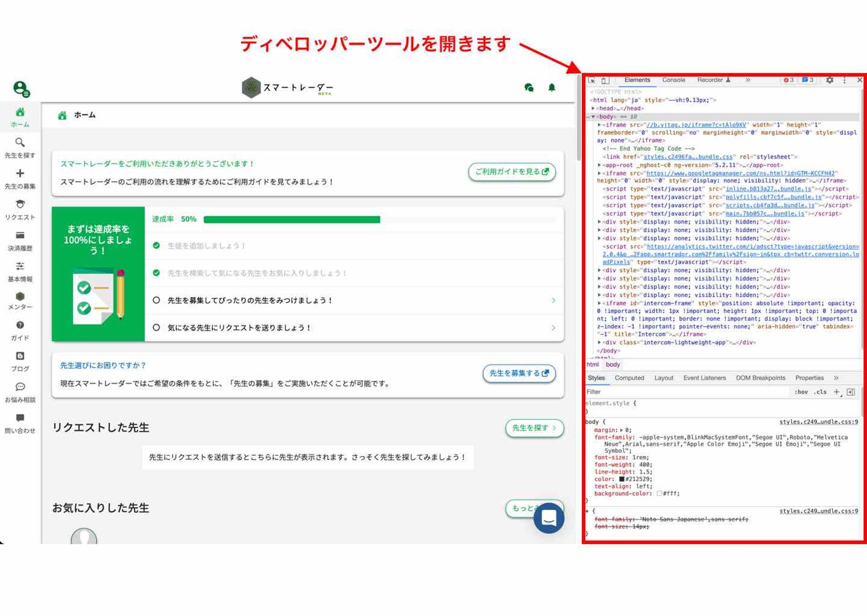Viewport: 867px width, 616px height.
Task: Expand the app-root element node
Action: click(599, 165)
